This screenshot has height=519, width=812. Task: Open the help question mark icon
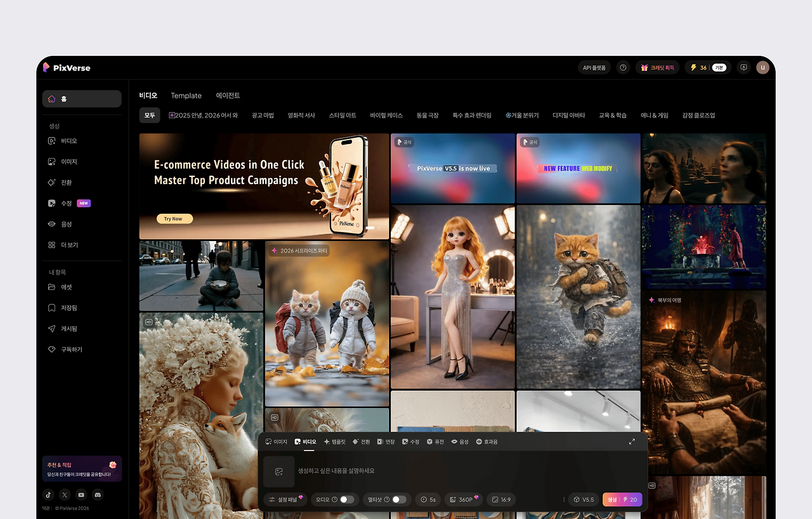pyautogui.click(x=623, y=67)
